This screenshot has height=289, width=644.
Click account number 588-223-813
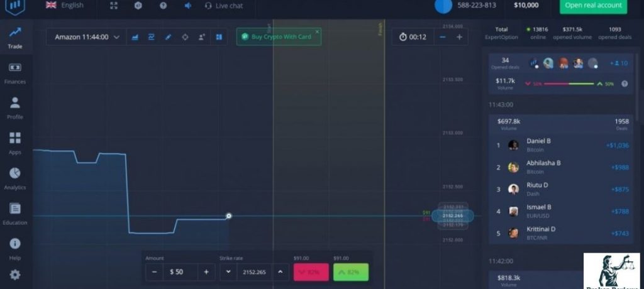[477, 5]
